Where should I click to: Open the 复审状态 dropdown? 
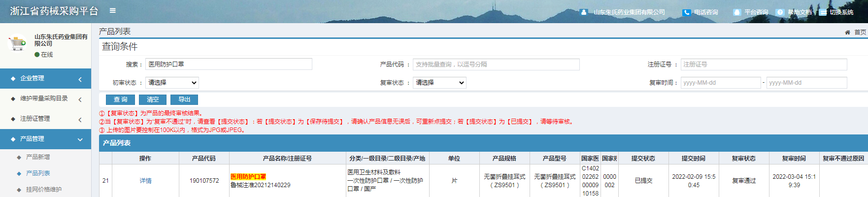(439, 83)
